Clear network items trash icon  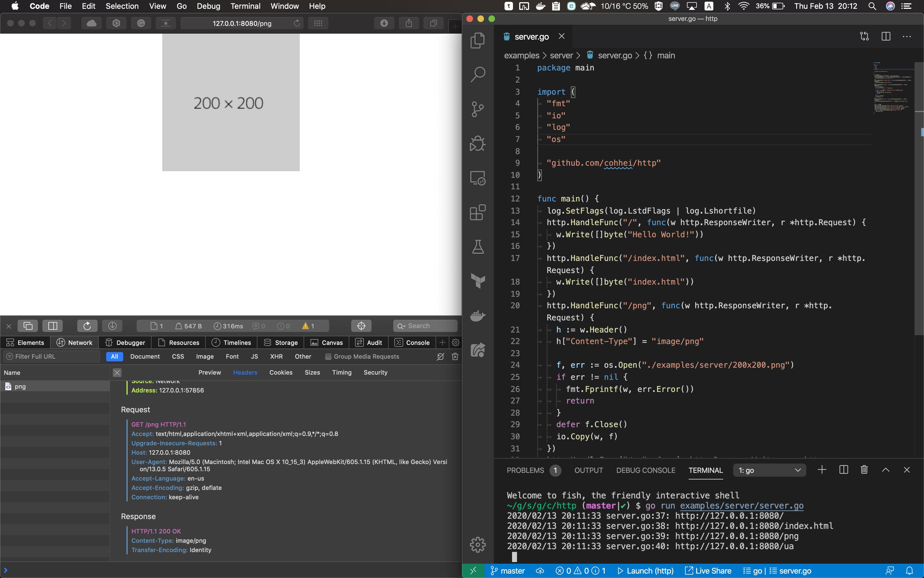(x=455, y=356)
